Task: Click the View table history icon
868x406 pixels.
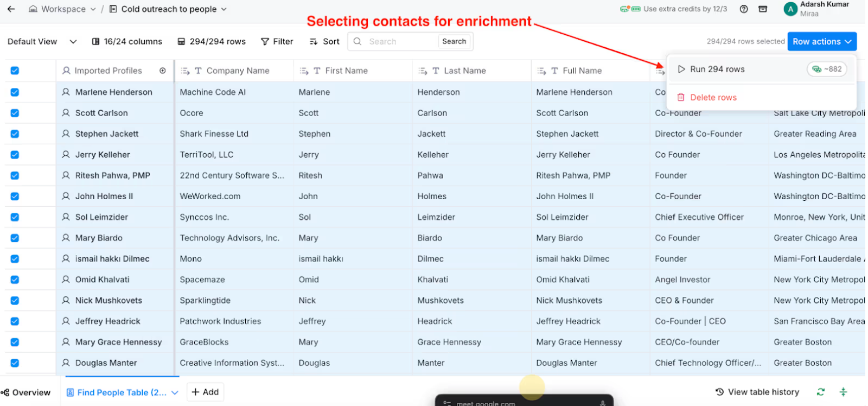Action: [x=757, y=391]
